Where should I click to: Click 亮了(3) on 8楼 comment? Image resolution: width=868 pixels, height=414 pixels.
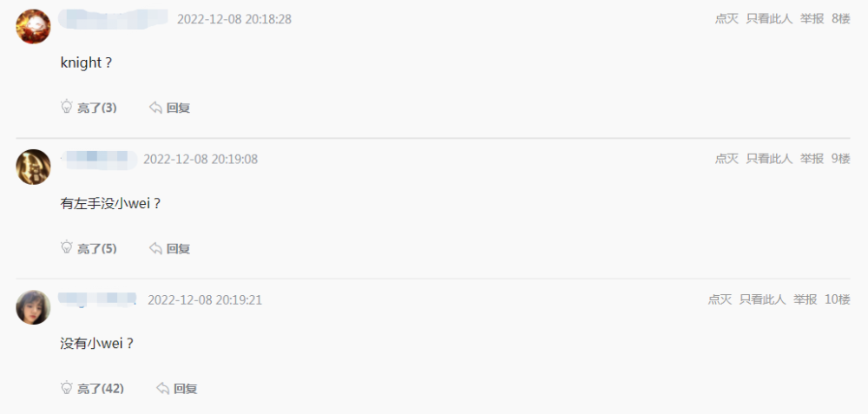click(97, 108)
